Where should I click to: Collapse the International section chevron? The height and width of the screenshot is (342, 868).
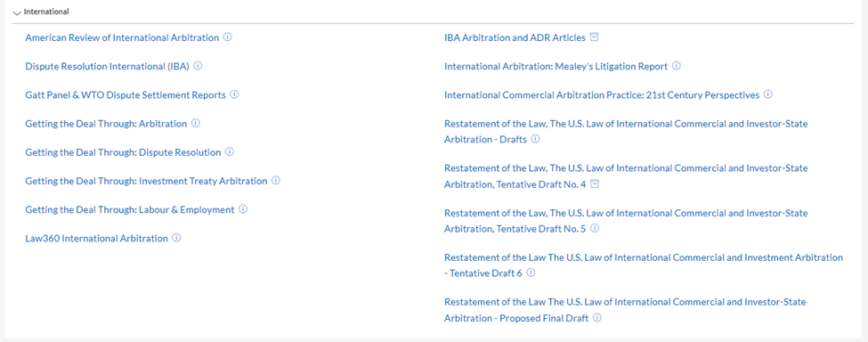coord(17,12)
